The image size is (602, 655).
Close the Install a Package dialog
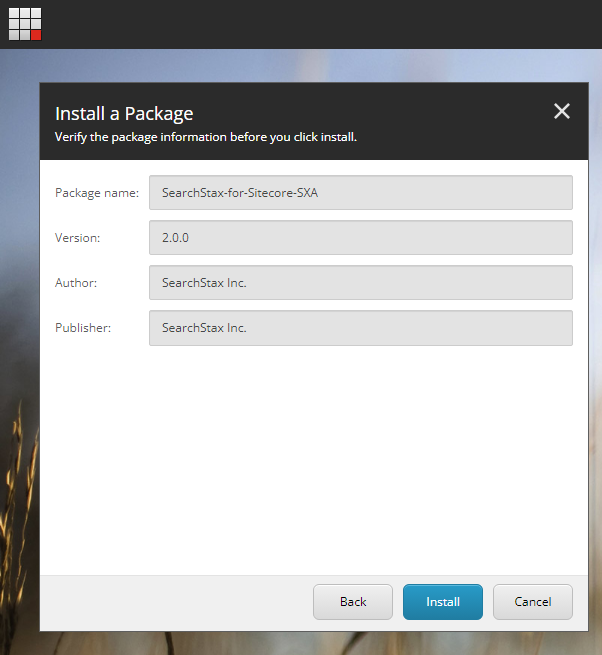click(x=561, y=111)
